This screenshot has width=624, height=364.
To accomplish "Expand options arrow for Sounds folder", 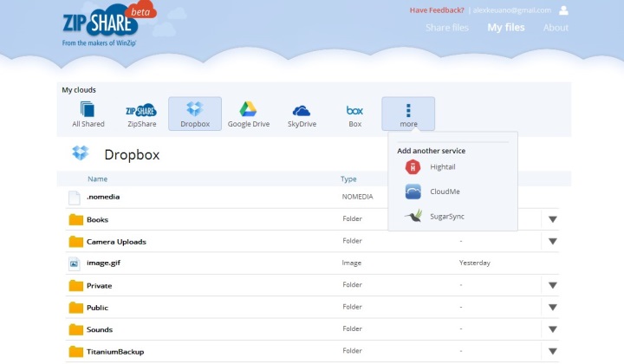I will click(553, 329).
